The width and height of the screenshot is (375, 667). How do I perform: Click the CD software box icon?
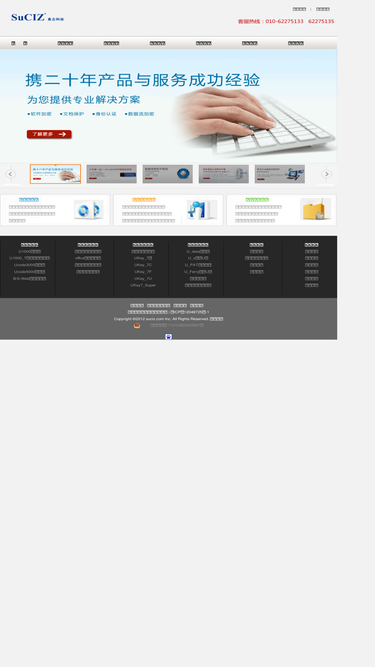pyautogui.click(x=88, y=210)
